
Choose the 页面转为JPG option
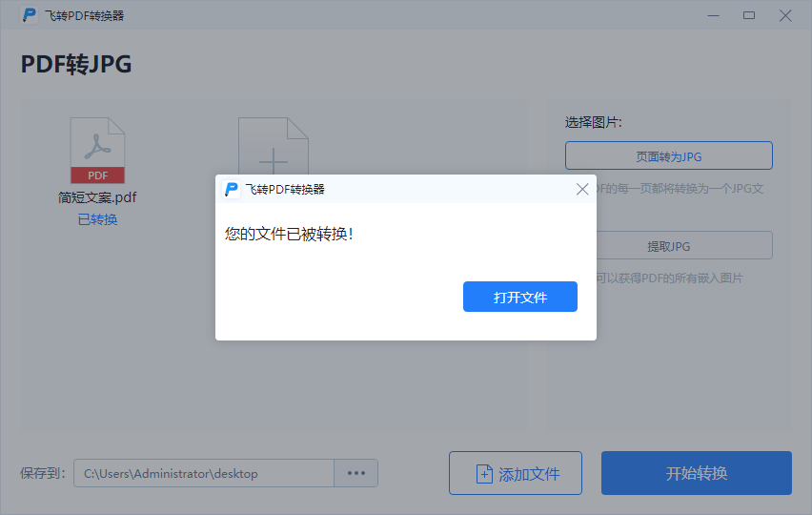point(668,155)
